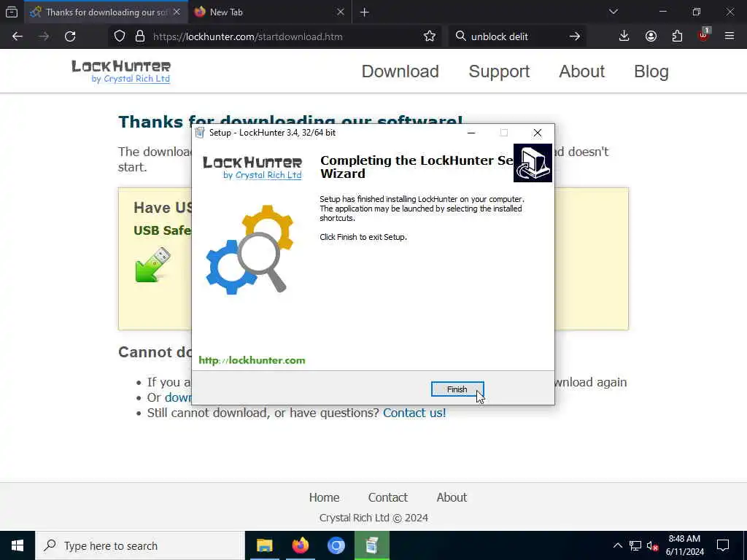Viewport: 747px width, 560px height.
Task: Click the site security padlock icon
Action: 140,36
